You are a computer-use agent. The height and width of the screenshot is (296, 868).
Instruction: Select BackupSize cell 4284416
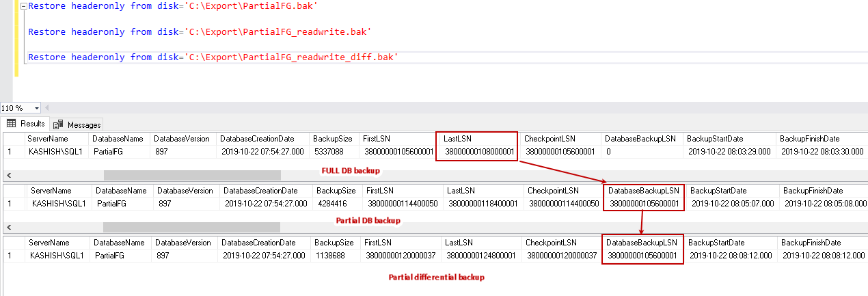(x=338, y=203)
